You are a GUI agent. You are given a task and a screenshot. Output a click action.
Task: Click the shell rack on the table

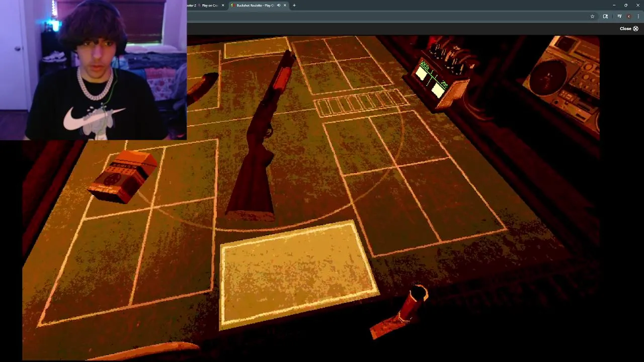click(x=361, y=103)
